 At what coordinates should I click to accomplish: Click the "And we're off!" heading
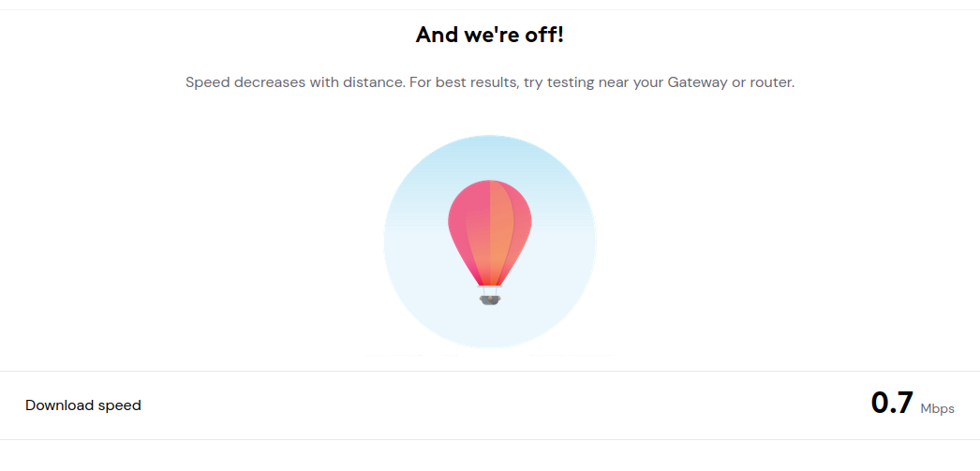[490, 35]
